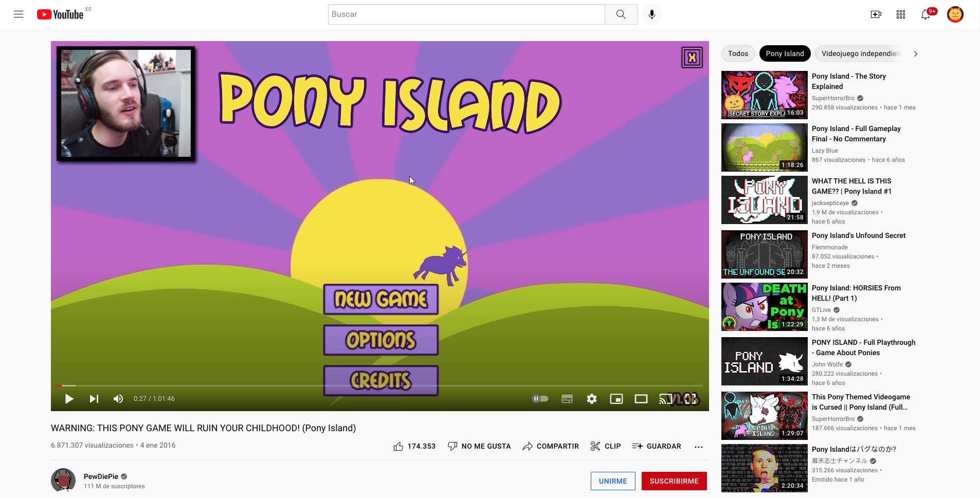Expand more filter chips with the right chevron
The height and width of the screenshot is (498, 980).
pos(915,53)
